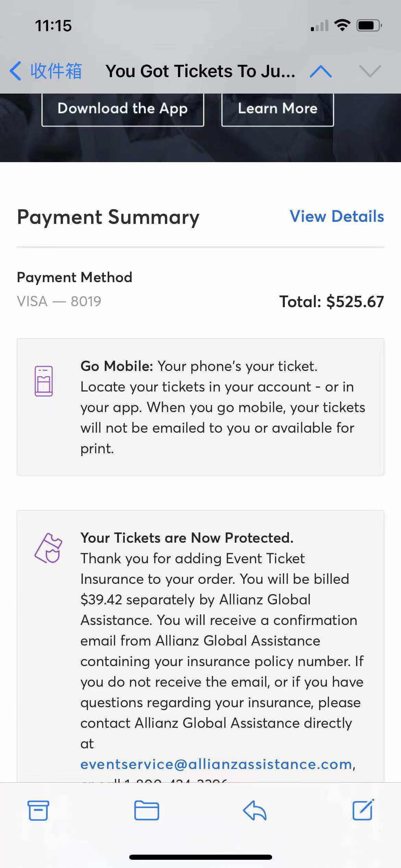
Task: Tap the email subject title text
Action: point(200,71)
